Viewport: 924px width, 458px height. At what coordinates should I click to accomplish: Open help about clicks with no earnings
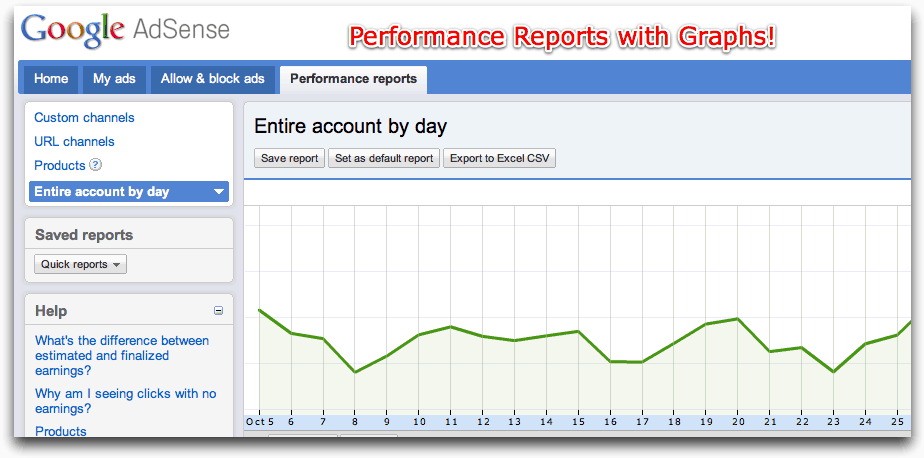[x=126, y=401]
